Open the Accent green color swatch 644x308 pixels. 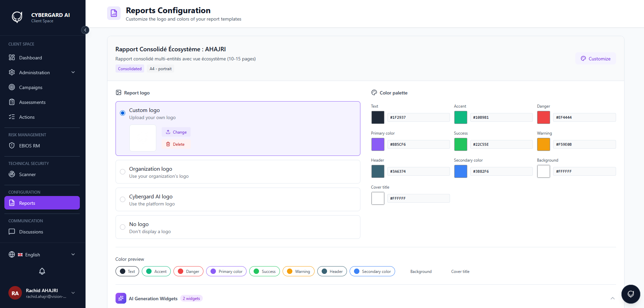point(460,117)
